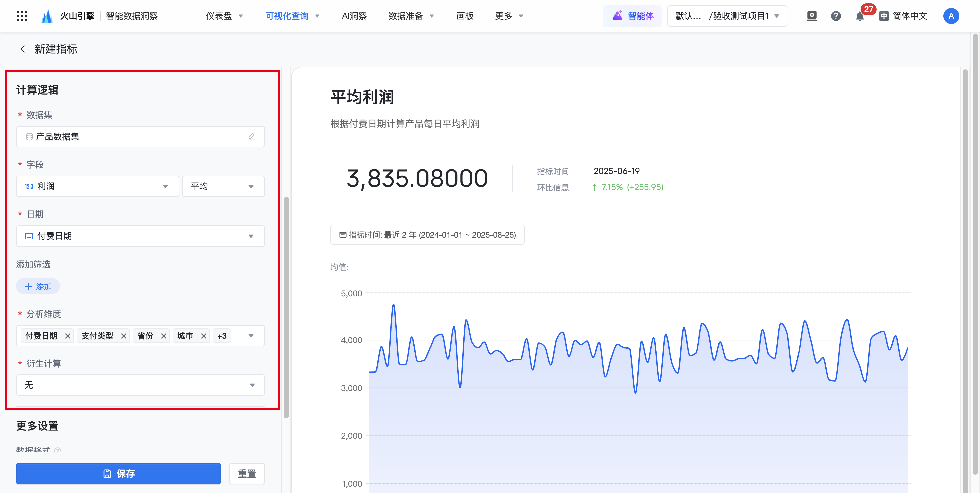Viewport: 980px width, 493px height.
Task: Open the notification bell
Action: click(859, 16)
